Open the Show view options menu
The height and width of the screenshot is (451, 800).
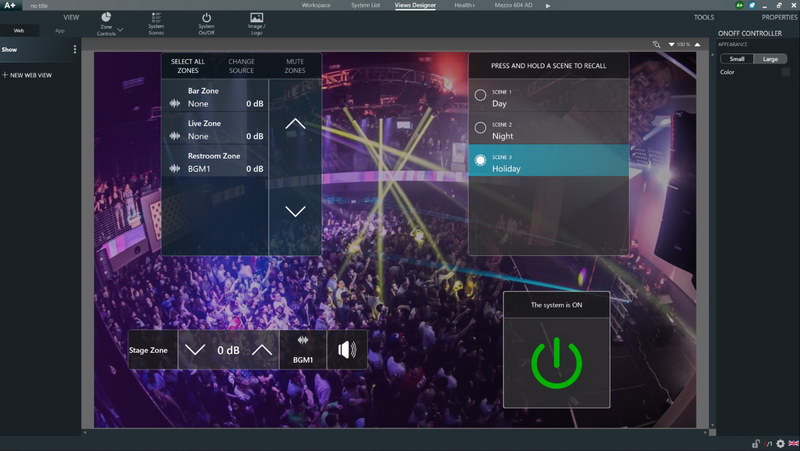75,49
